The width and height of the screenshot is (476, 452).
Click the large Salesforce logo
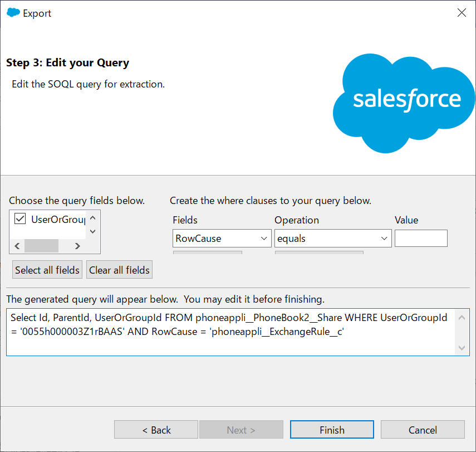point(404,103)
